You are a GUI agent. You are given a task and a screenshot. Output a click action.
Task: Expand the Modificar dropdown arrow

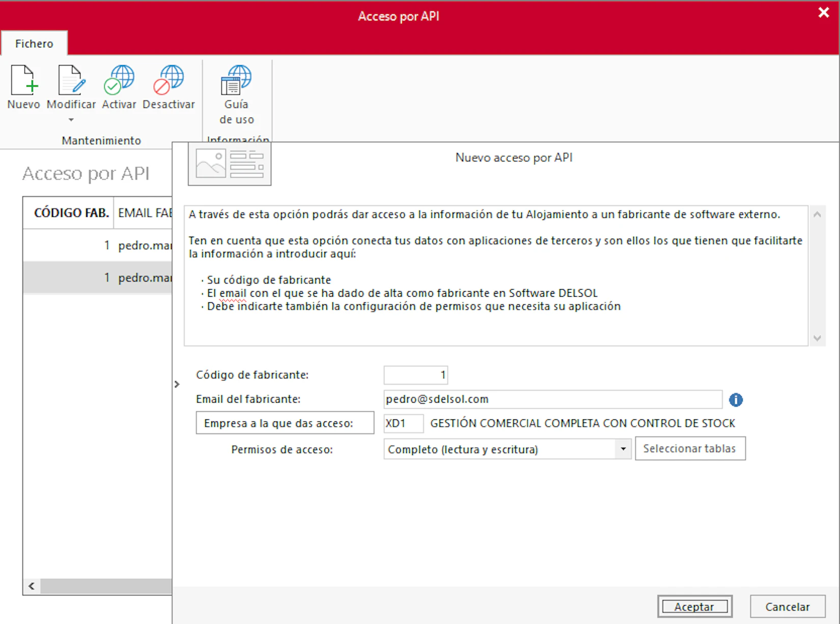pyautogui.click(x=71, y=120)
